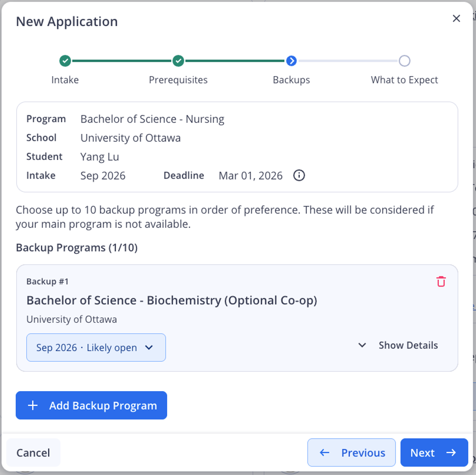476x475 pixels.
Task: Click the New Application dialog title
Action: 67,21
